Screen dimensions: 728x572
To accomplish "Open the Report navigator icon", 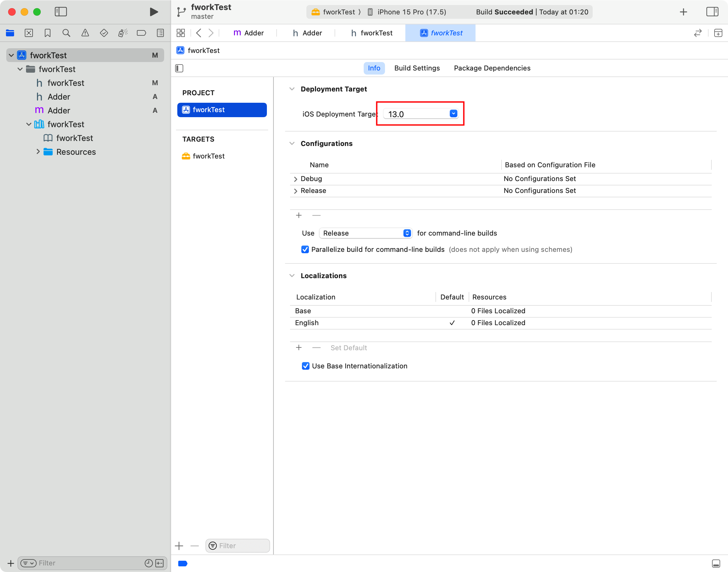I will (x=160, y=33).
